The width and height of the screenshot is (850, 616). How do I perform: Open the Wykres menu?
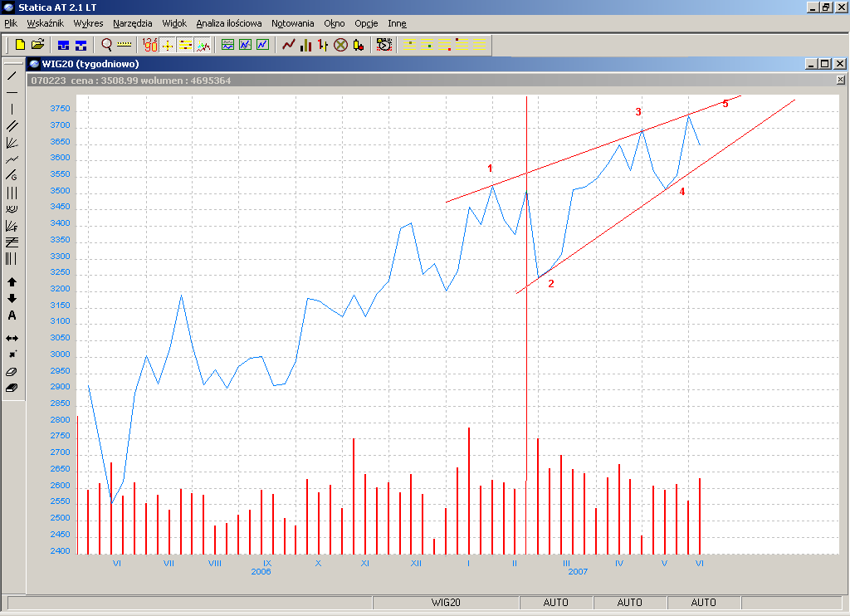tap(88, 23)
